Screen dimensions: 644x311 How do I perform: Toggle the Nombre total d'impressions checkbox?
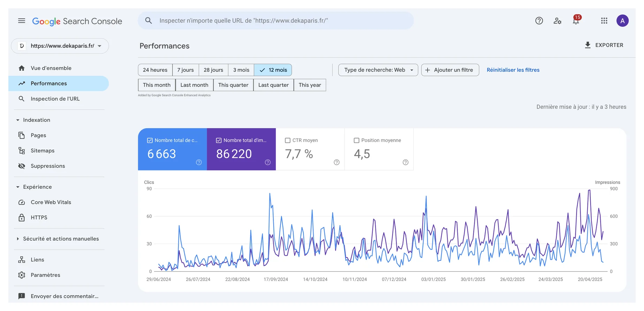tap(219, 140)
